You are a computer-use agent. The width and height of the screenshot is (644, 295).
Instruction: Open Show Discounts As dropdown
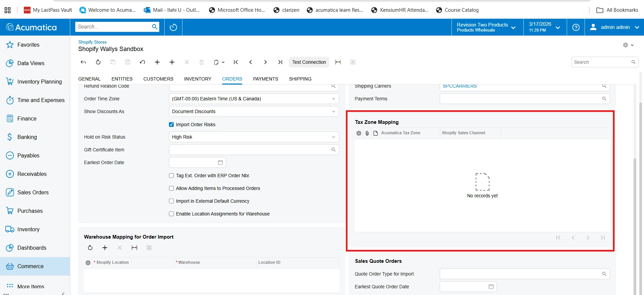point(254,111)
